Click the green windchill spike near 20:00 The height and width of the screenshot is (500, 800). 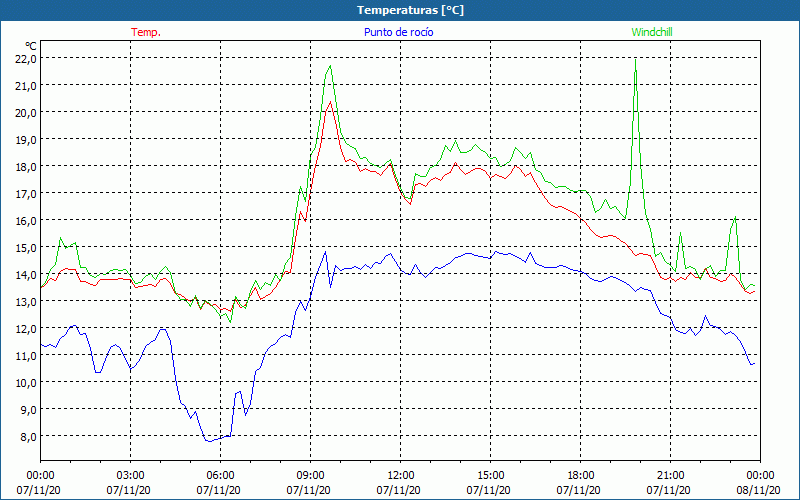pyautogui.click(x=635, y=61)
